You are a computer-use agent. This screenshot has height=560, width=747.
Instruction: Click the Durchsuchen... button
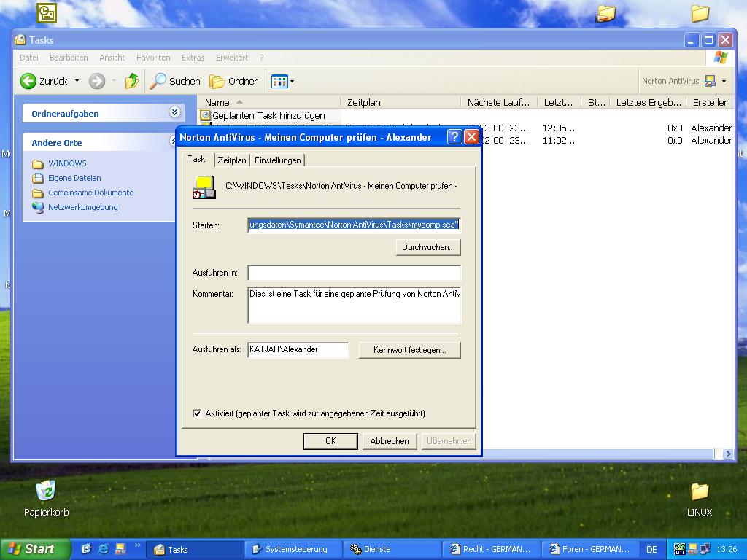(428, 247)
